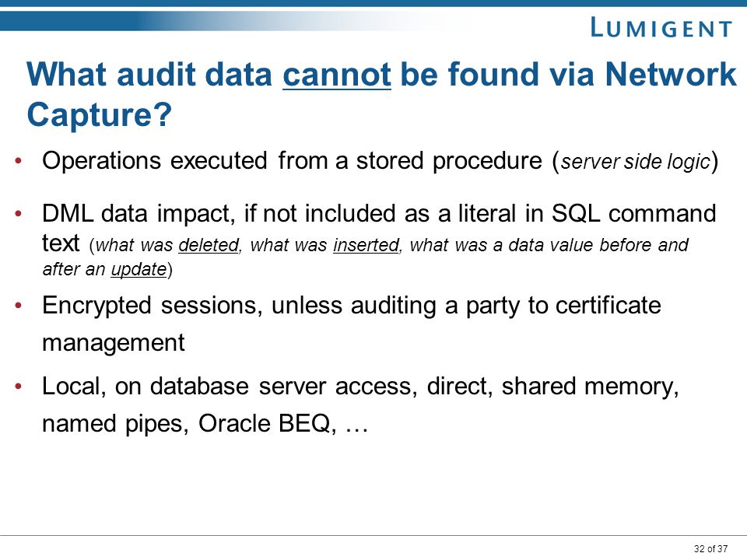Click the red bullet before DML

19,214
